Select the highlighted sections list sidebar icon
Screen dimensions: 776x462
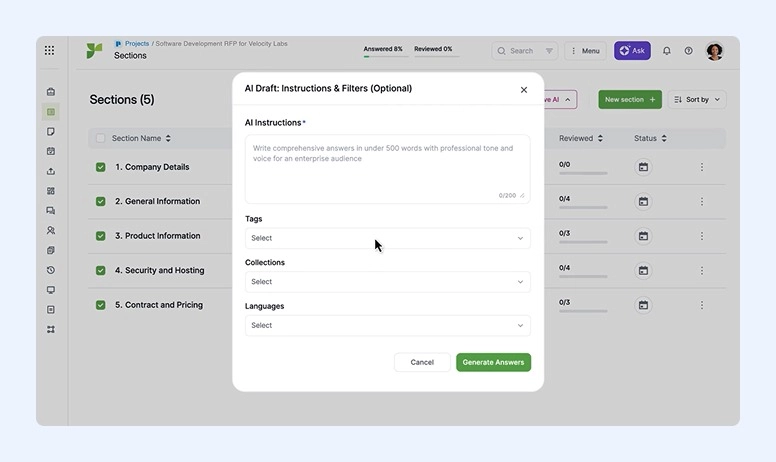[50, 112]
